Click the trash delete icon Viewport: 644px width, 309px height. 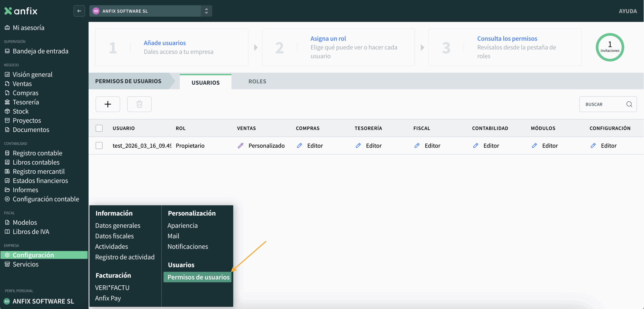click(139, 104)
